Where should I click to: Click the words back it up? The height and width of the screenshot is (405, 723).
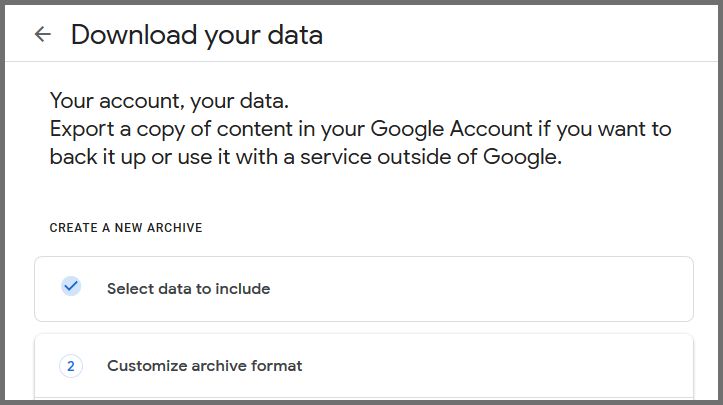(x=98, y=157)
